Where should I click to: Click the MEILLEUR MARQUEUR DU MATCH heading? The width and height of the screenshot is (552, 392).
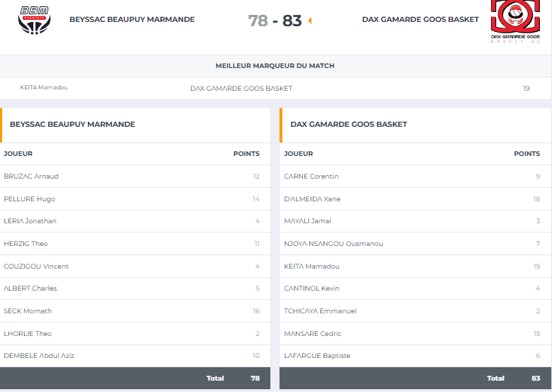275,66
